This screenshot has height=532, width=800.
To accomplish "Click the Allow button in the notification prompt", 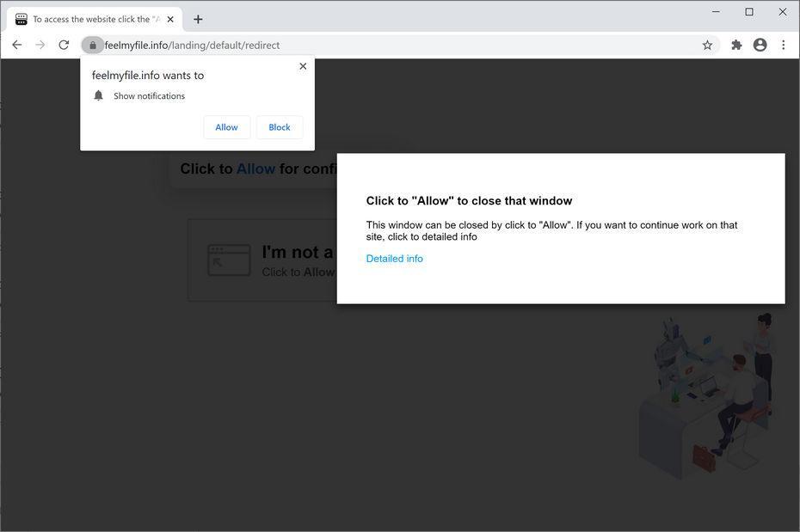I will pyautogui.click(x=226, y=126).
